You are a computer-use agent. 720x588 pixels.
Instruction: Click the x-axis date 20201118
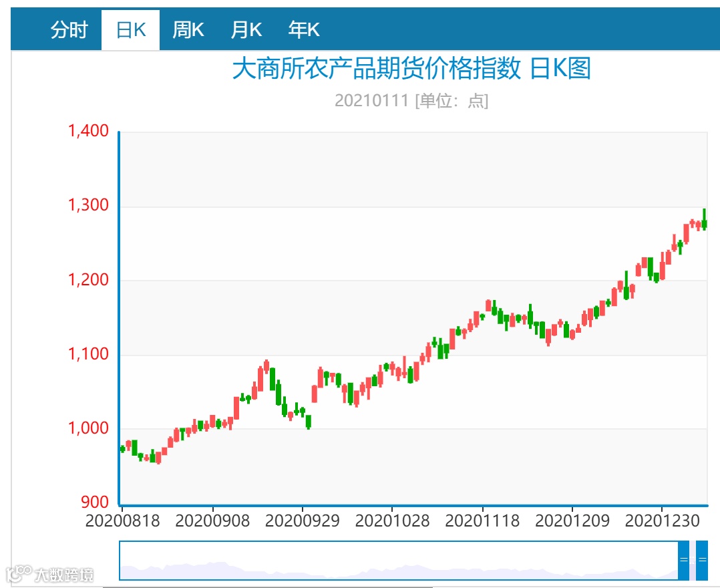[x=482, y=521]
